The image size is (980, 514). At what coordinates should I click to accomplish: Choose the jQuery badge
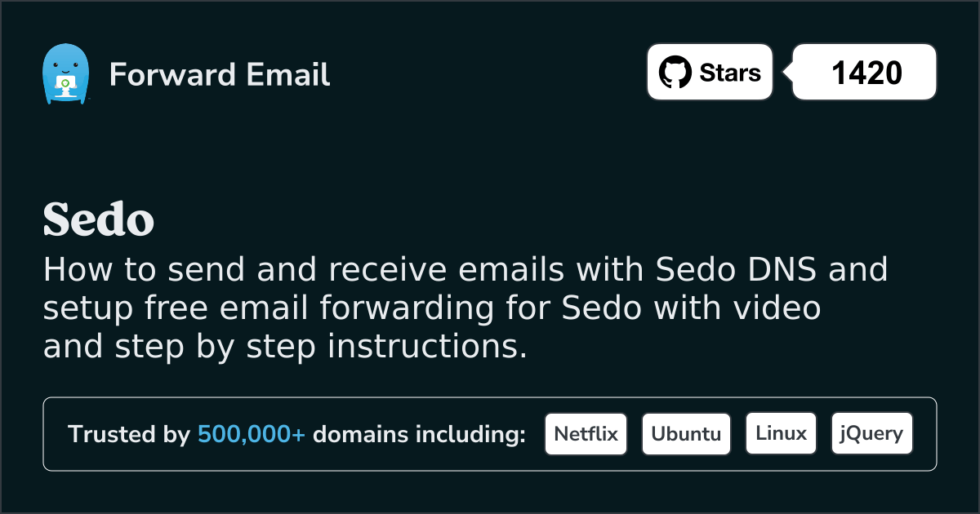(871, 433)
